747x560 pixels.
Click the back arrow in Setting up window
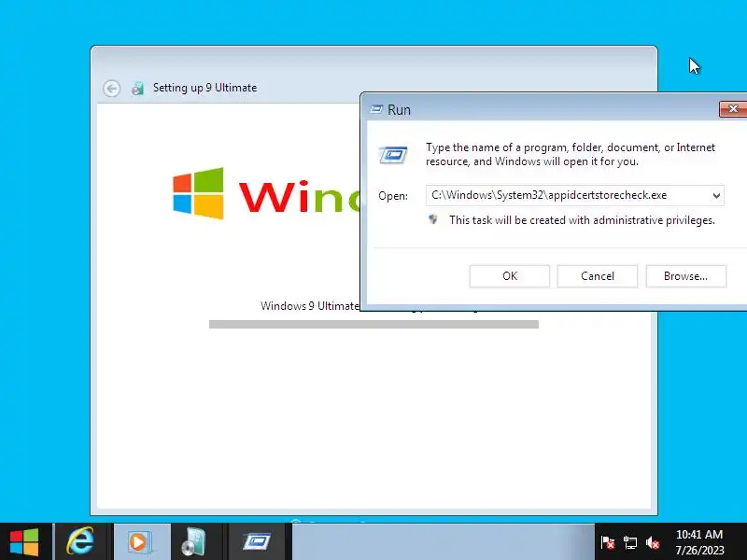(x=111, y=88)
